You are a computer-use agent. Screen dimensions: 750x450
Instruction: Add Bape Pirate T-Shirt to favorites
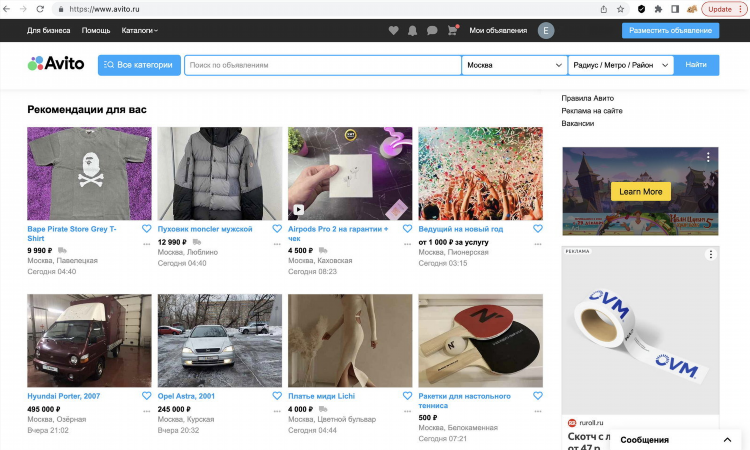point(146,229)
